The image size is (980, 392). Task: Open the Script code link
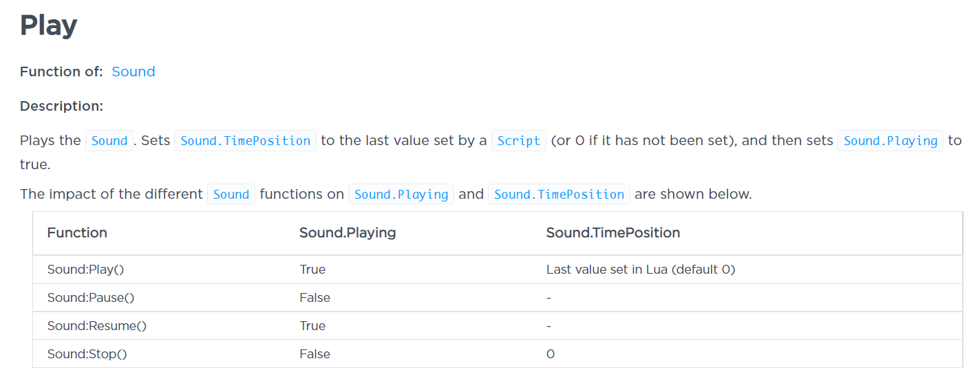click(518, 141)
